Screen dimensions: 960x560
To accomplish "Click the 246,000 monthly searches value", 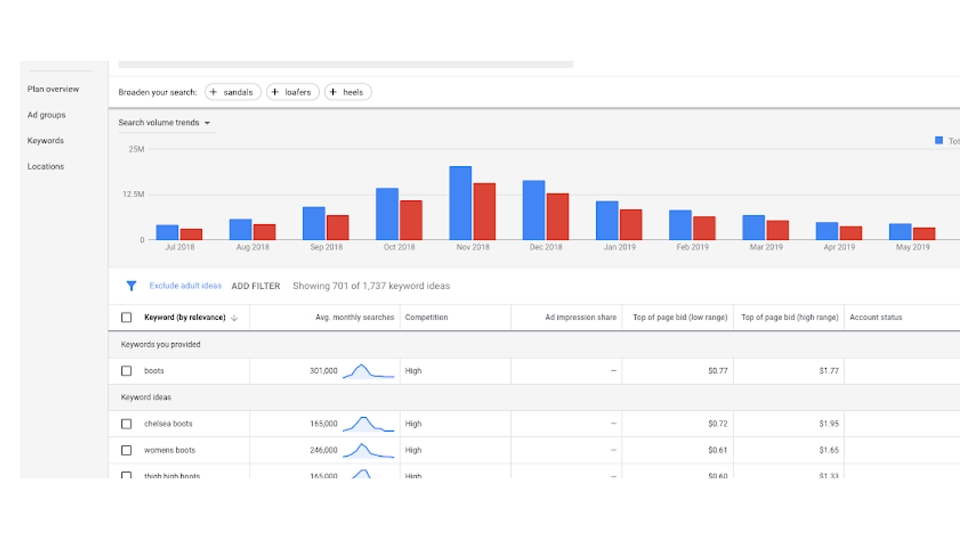I will [x=323, y=450].
